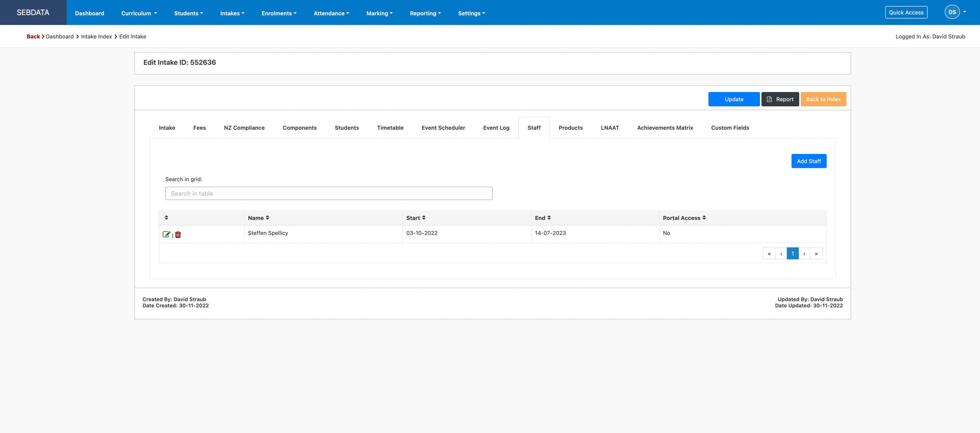Open the Curriculum dropdown menu
980x433 pixels.
tap(139, 13)
